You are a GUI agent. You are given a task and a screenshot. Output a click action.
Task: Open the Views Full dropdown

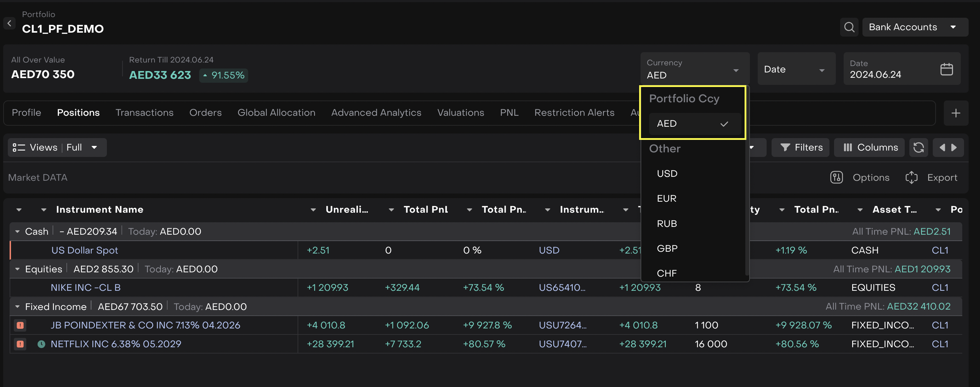click(x=57, y=148)
